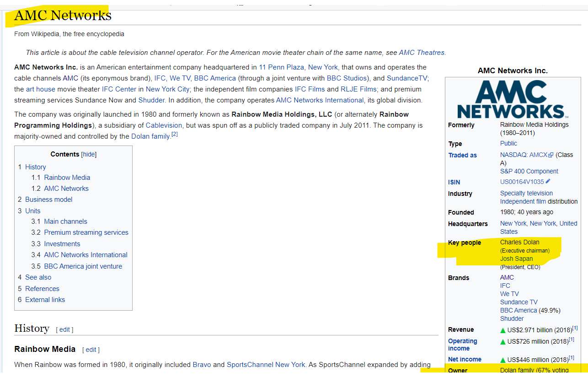Follow the IFC link in intro paragraph
This screenshot has width=588, height=383.
tap(160, 78)
